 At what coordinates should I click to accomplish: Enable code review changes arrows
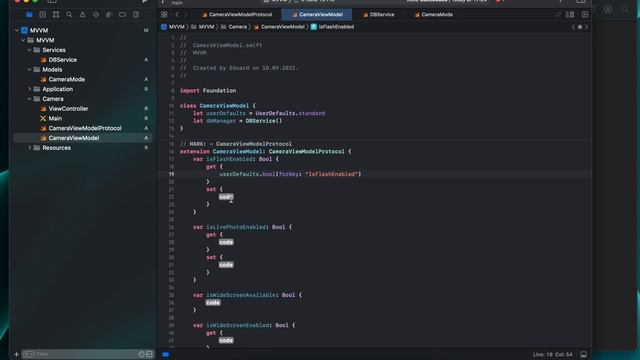click(558, 15)
